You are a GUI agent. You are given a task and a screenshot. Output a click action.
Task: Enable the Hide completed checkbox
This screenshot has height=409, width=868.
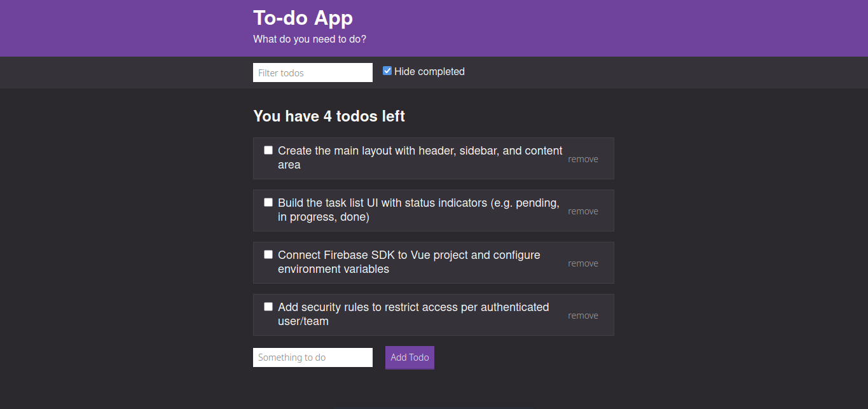point(387,71)
